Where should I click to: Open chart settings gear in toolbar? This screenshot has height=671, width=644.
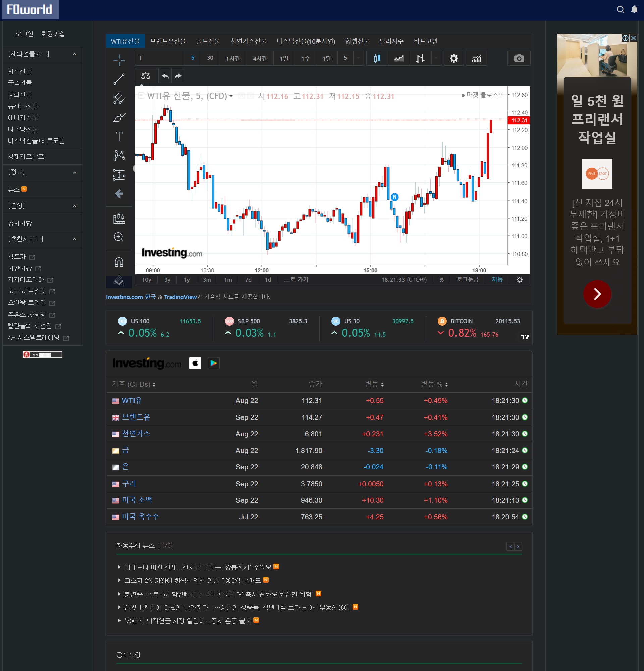point(453,58)
